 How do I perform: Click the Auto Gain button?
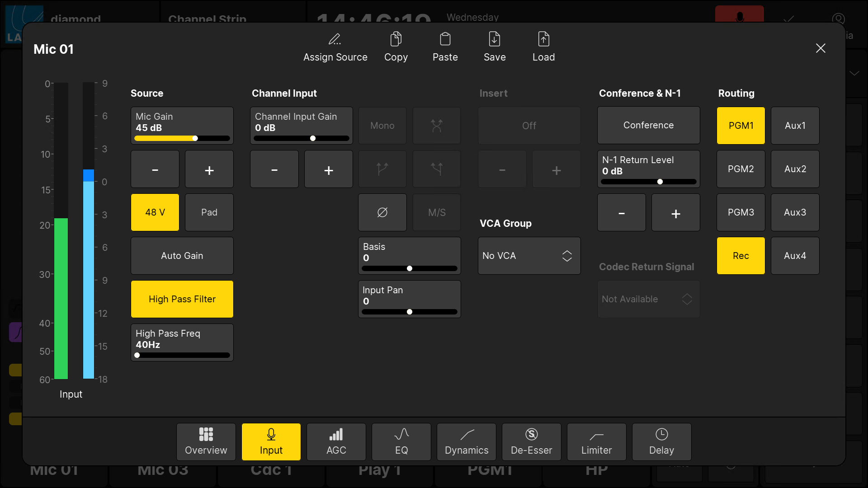coord(181,255)
